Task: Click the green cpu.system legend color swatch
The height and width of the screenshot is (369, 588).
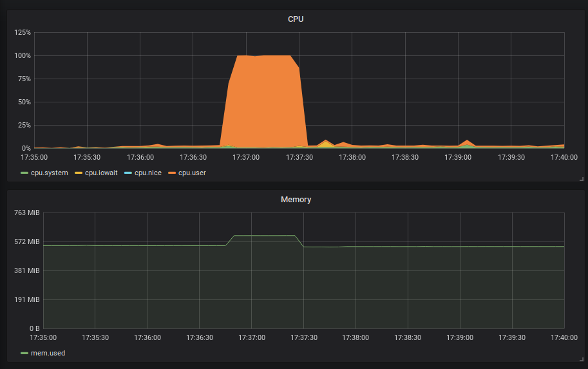Action: coord(24,173)
